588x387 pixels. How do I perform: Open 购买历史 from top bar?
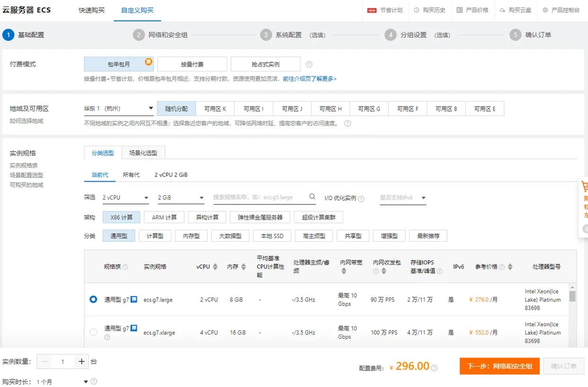pyautogui.click(x=429, y=10)
